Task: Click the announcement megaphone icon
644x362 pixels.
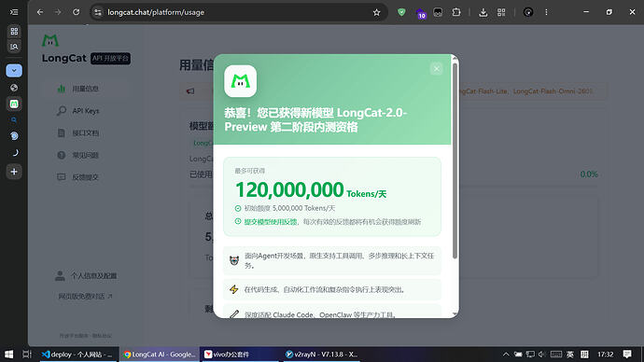Action: 190,91
